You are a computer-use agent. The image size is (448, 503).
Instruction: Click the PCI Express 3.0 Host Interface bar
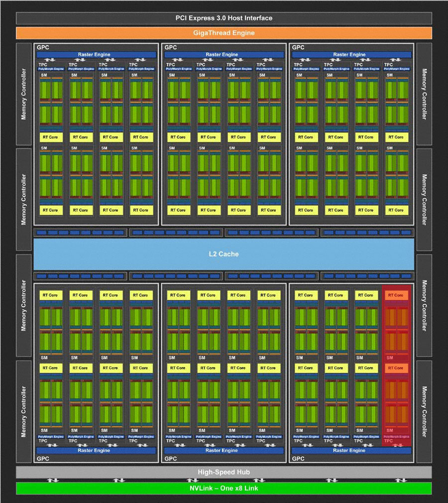point(224,18)
